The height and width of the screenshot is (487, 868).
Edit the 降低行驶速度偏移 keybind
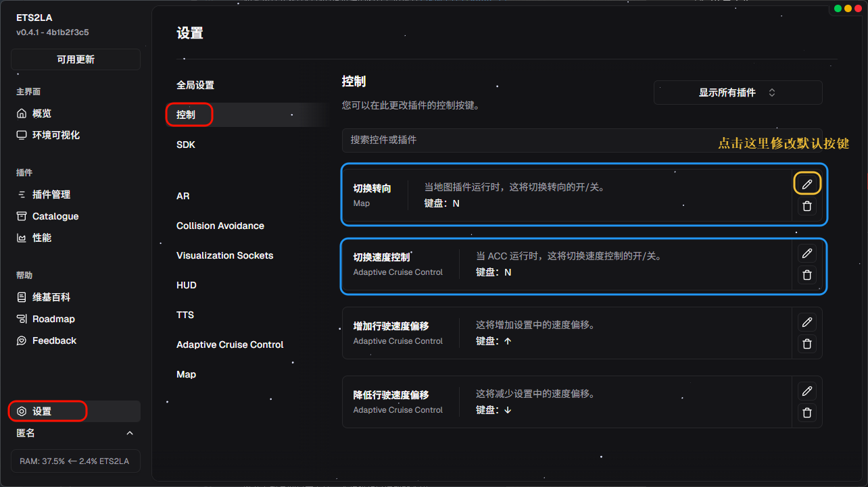point(806,391)
